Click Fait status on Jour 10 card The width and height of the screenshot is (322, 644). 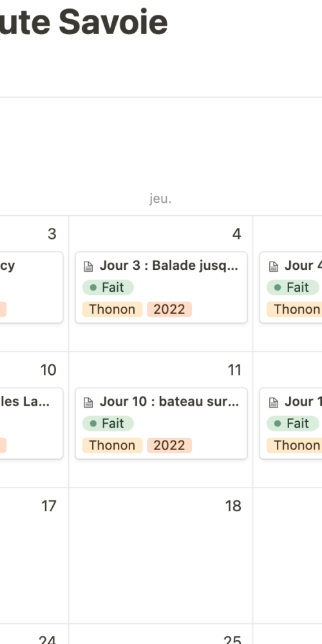click(x=108, y=424)
